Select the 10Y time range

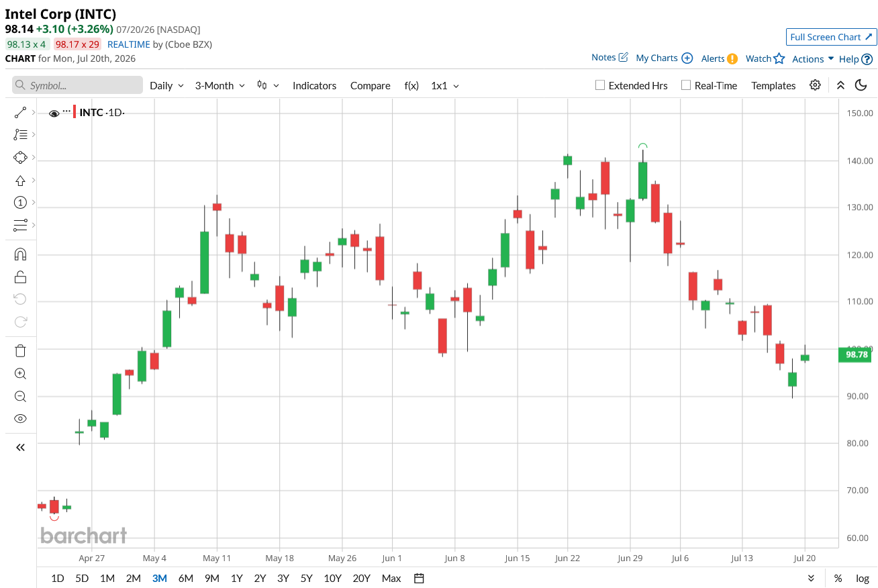click(x=332, y=578)
